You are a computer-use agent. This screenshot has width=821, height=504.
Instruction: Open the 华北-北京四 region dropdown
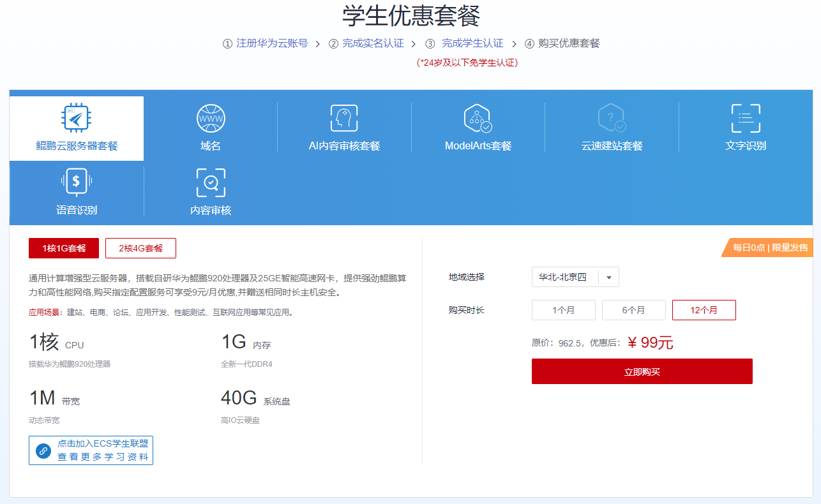point(575,277)
